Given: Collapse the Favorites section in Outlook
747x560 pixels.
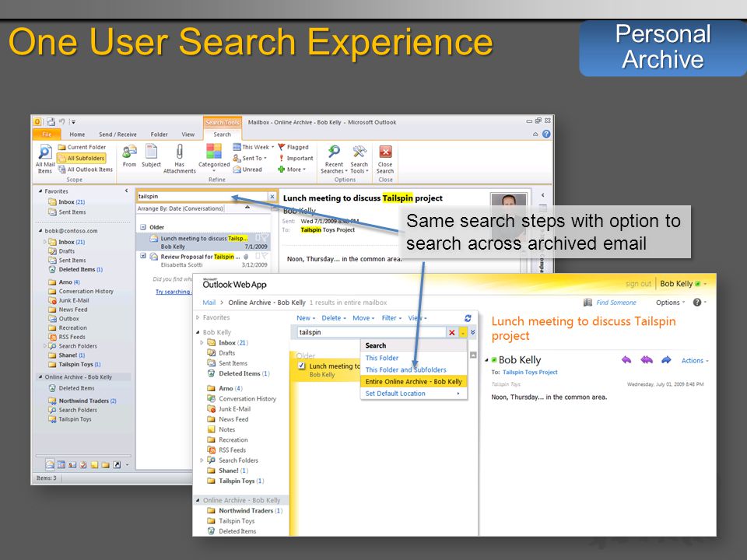Looking at the screenshot, I should point(40,191).
